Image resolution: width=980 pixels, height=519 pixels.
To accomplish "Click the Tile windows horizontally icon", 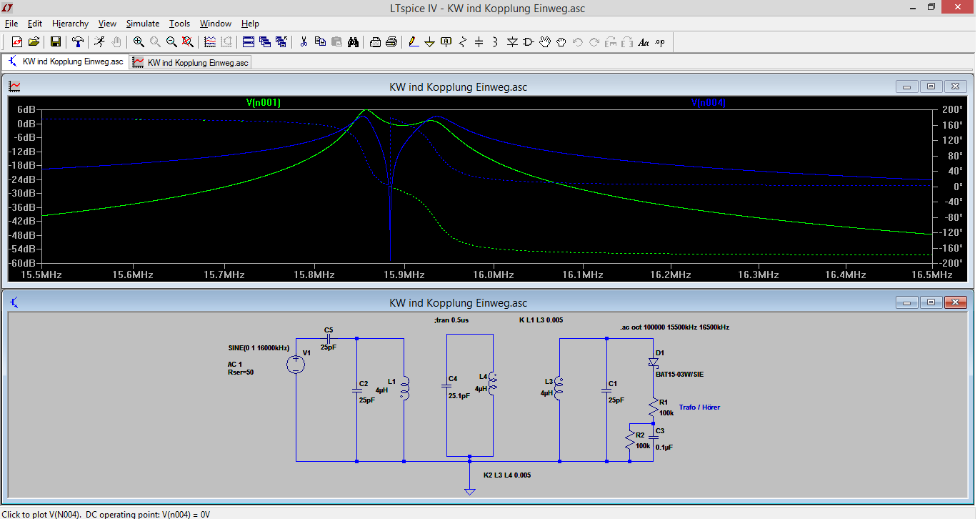I will tap(249, 42).
